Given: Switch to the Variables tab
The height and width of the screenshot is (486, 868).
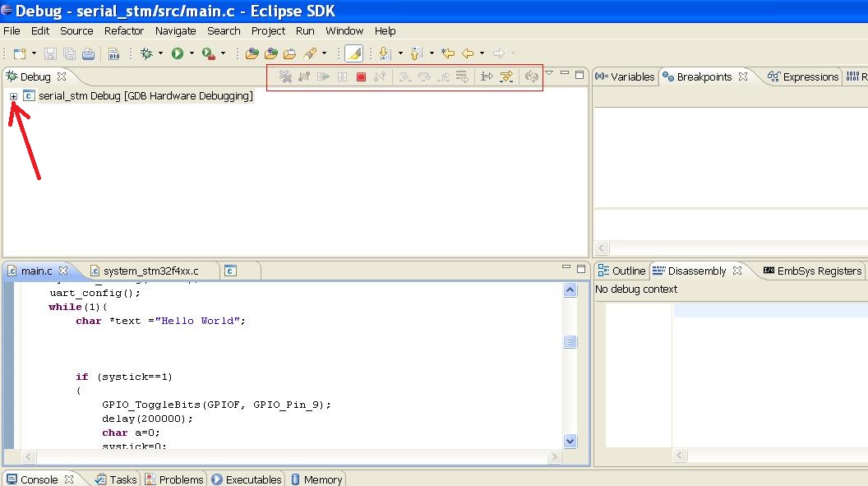Looking at the screenshot, I should [625, 76].
